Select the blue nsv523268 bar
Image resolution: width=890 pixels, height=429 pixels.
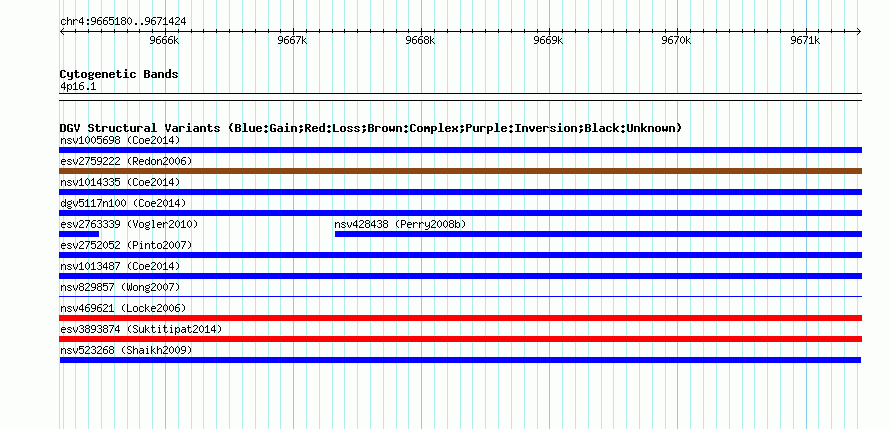[460, 360]
